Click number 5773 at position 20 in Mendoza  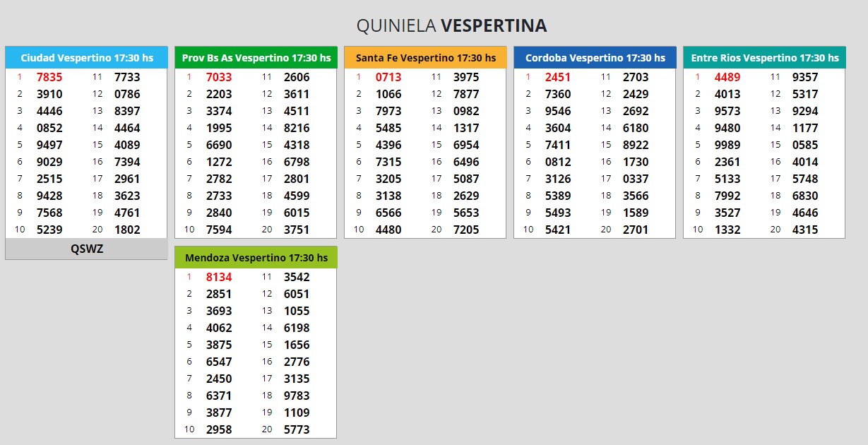coord(297,429)
